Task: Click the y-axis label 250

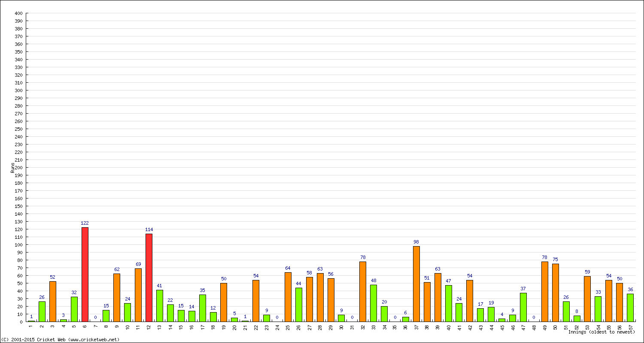Action: click(x=18, y=129)
